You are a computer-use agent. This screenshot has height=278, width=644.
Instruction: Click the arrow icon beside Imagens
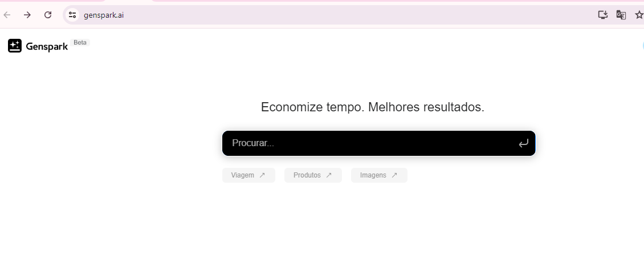pos(394,175)
